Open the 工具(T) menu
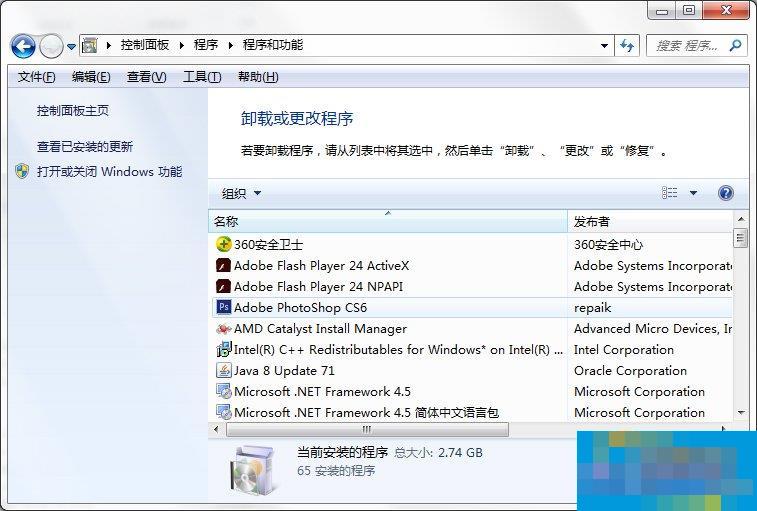This screenshot has height=511, width=757. coord(202,77)
